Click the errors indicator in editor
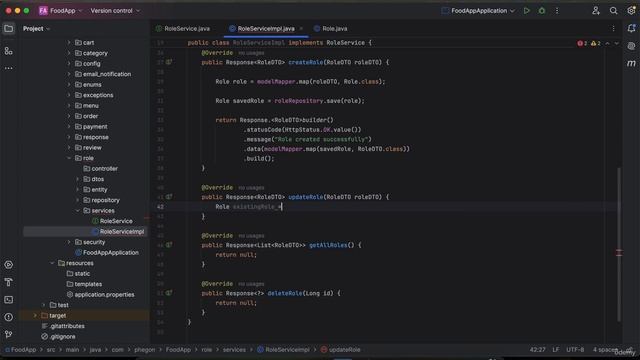This screenshot has height=360, width=640. coord(582,43)
